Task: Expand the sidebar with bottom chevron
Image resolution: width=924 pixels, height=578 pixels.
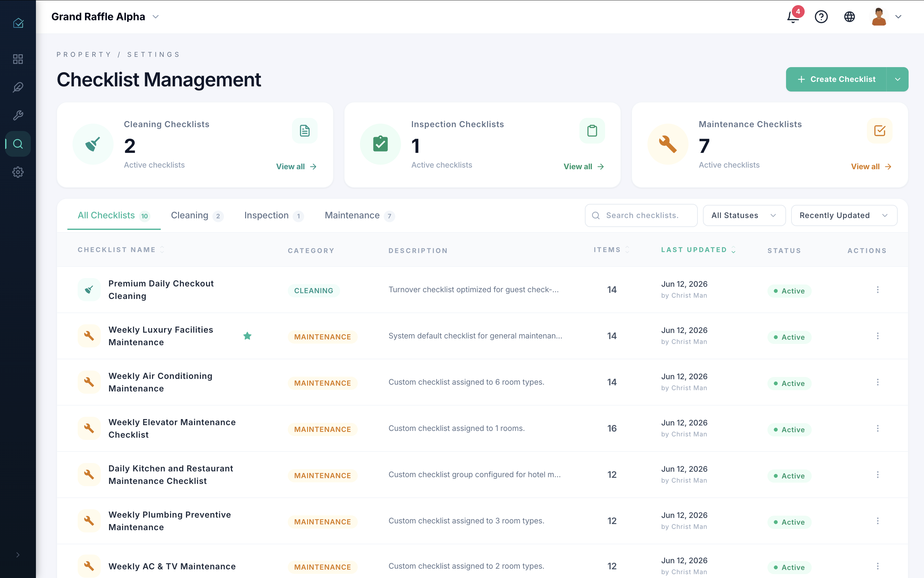Action: pos(18,555)
